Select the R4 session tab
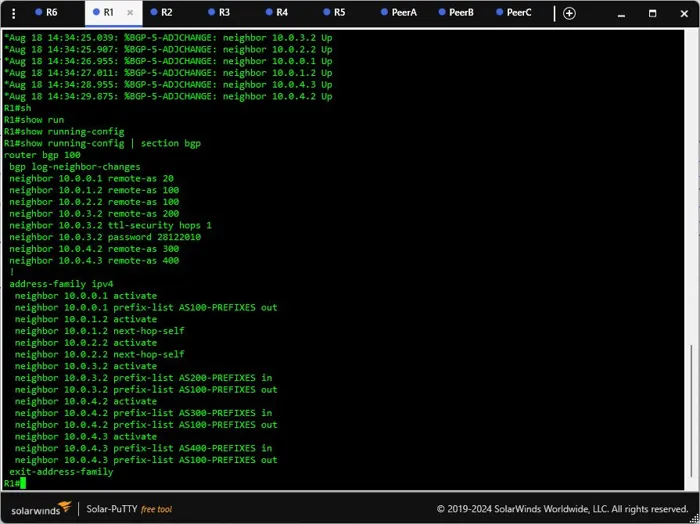700x524 pixels. point(276,12)
